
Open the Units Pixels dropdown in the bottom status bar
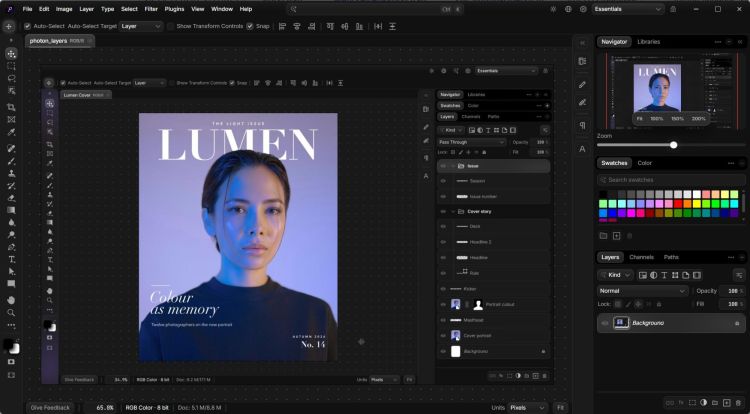(528, 408)
